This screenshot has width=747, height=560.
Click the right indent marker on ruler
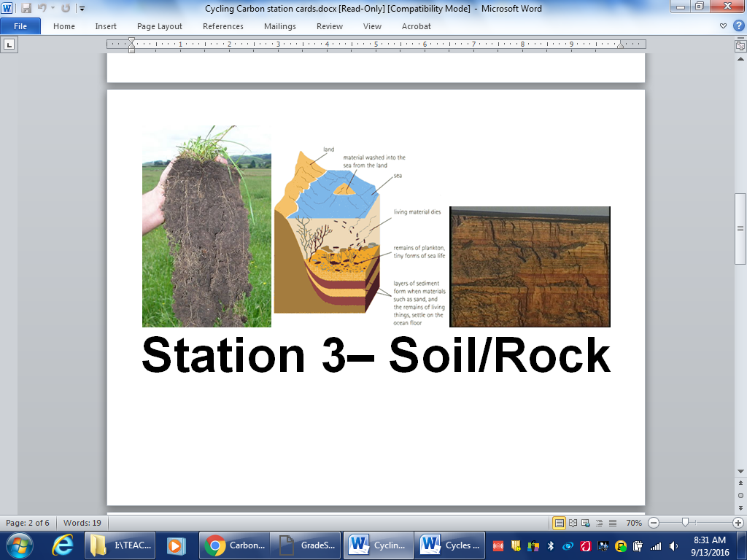[620, 46]
